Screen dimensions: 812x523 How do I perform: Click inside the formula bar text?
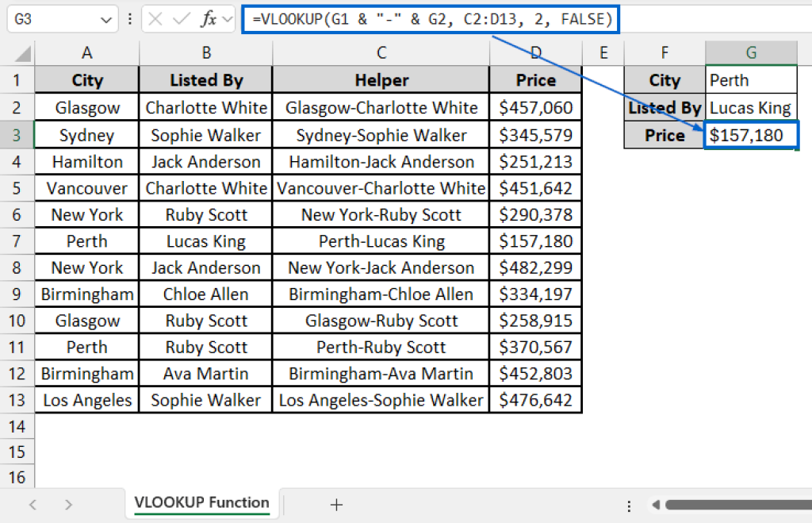(432, 20)
